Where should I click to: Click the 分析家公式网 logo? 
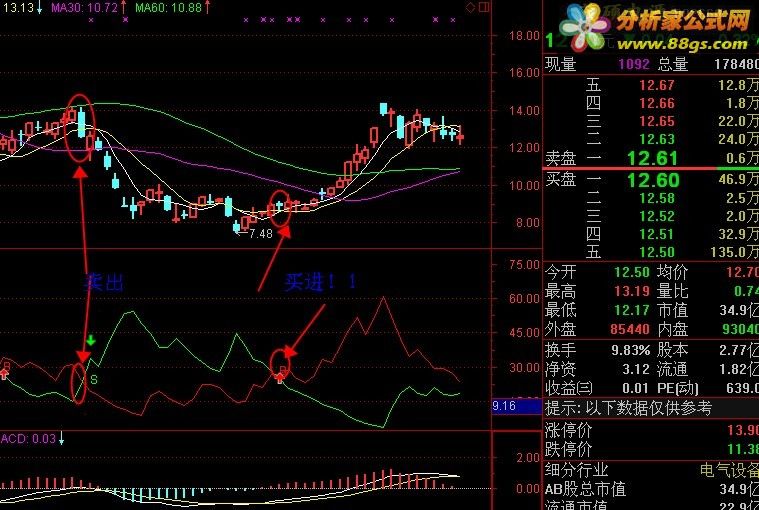click(x=683, y=20)
